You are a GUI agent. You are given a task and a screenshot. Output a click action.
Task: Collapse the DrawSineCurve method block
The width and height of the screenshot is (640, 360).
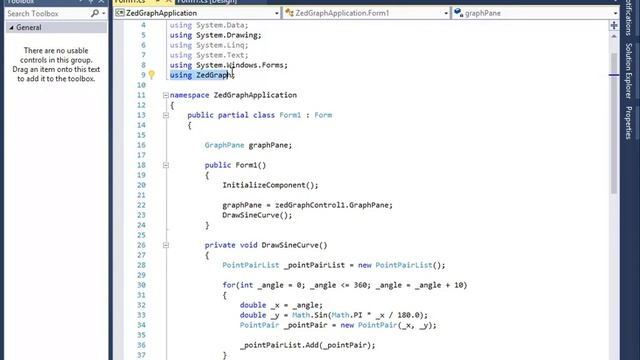166,245
